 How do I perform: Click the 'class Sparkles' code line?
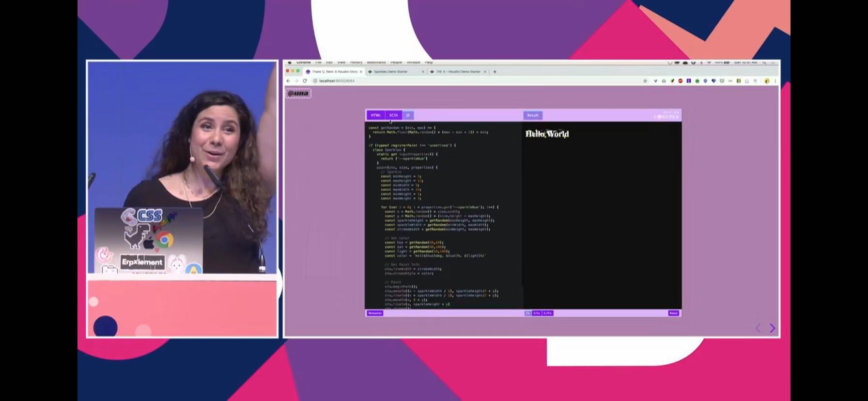pos(389,150)
